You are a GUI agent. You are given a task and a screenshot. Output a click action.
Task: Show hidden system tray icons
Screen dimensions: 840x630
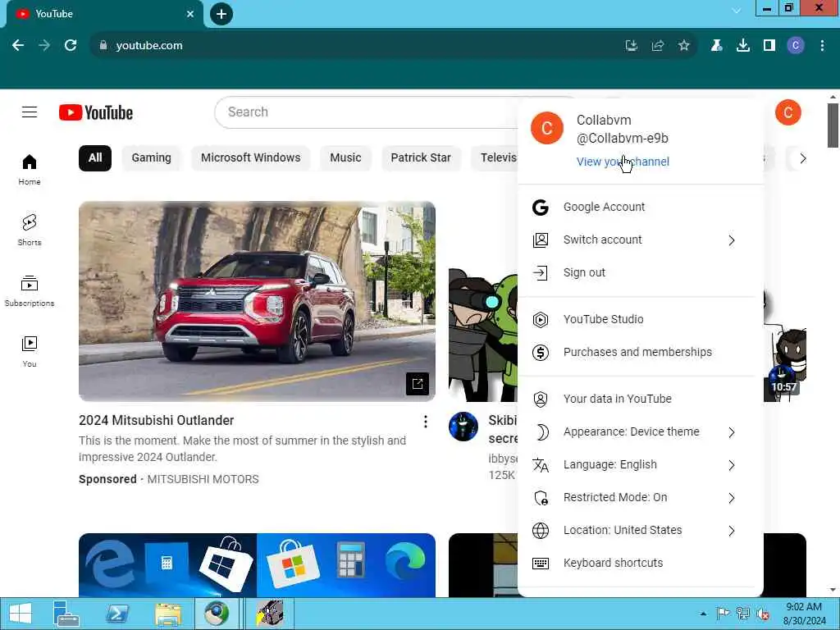[x=703, y=614]
